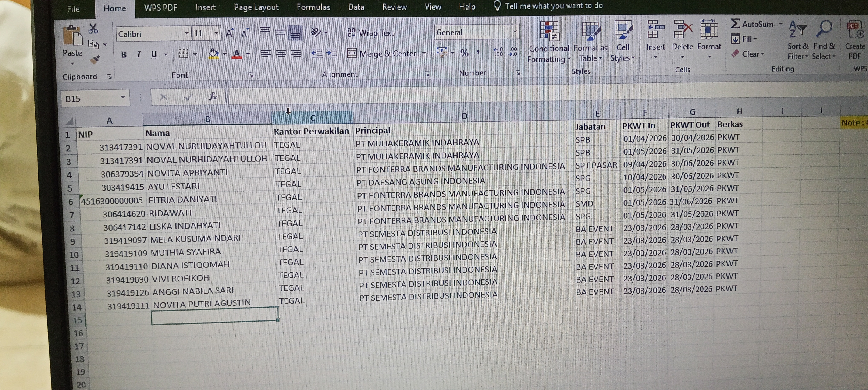This screenshot has height=390, width=868.
Task: Open Number dialog launcher
Action: pyautogui.click(x=518, y=72)
